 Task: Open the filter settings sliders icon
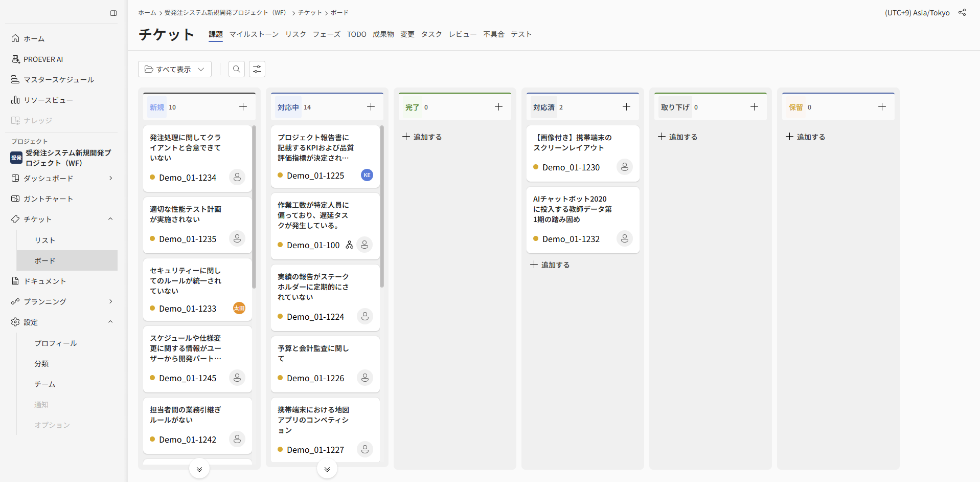click(x=257, y=69)
